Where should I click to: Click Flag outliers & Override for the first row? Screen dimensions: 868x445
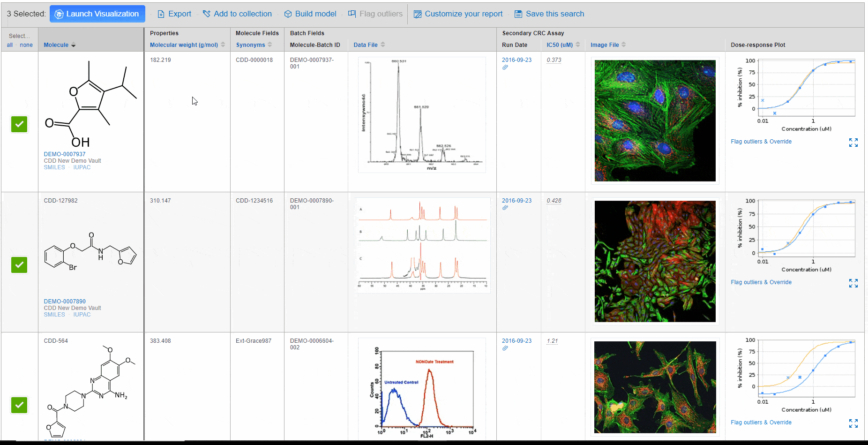(761, 141)
